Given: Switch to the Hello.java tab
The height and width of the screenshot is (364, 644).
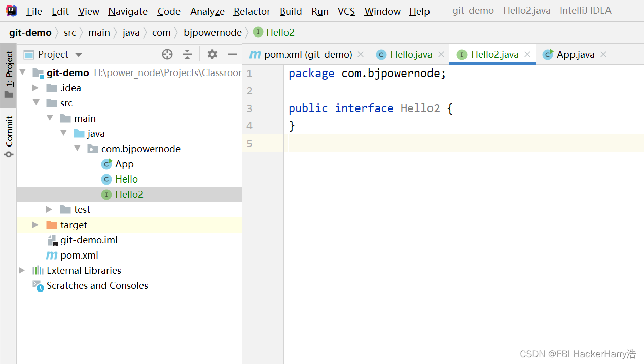Looking at the screenshot, I should click(x=410, y=54).
